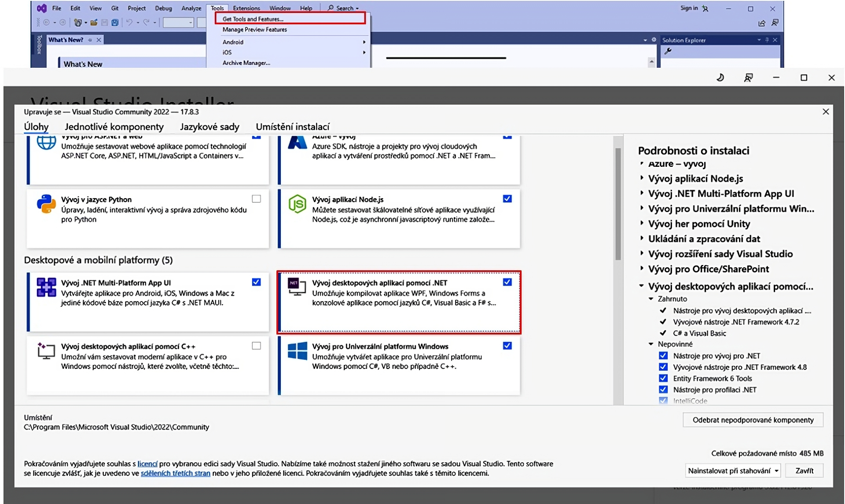Click the Python workload icon
Viewport: 845px width, 504px height.
[x=46, y=204]
